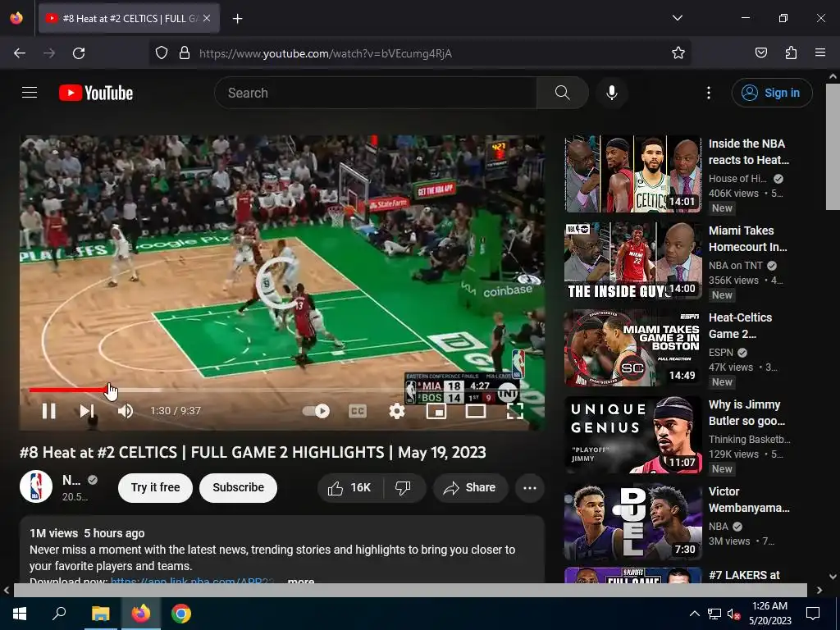Screen dimensions: 840x630
Task: Open the muted volume tray icon
Action: point(733,614)
